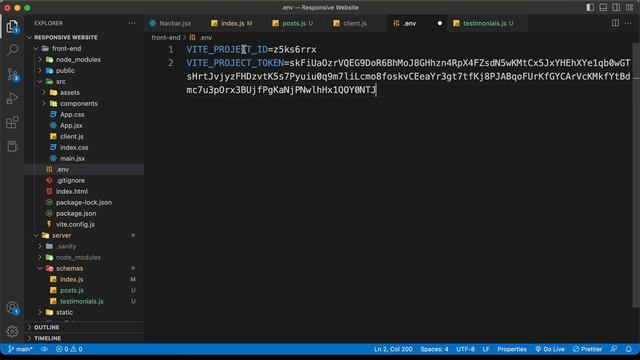Customize layout icon in title bar

click(629, 7)
